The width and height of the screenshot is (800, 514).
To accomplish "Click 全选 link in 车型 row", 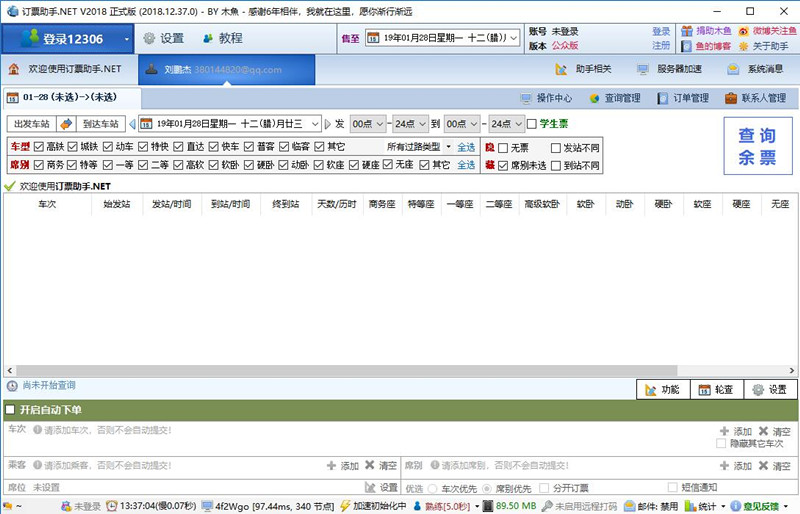I will click(x=466, y=147).
